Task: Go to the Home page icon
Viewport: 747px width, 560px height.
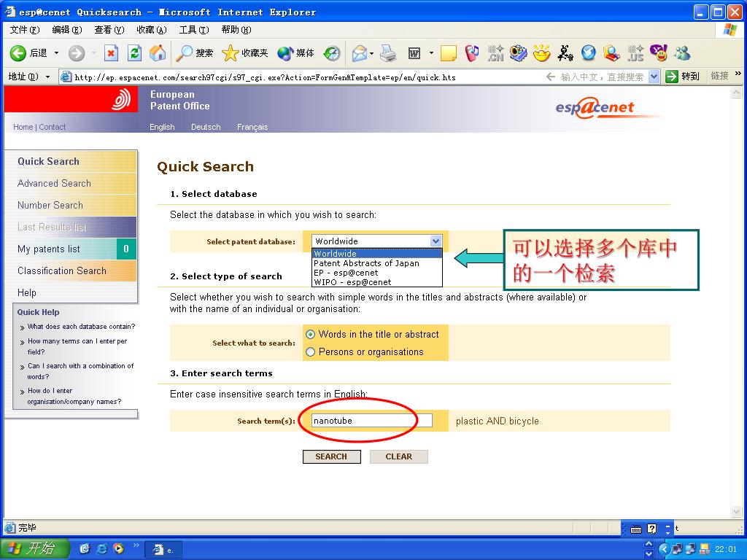Action: (x=158, y=53)
